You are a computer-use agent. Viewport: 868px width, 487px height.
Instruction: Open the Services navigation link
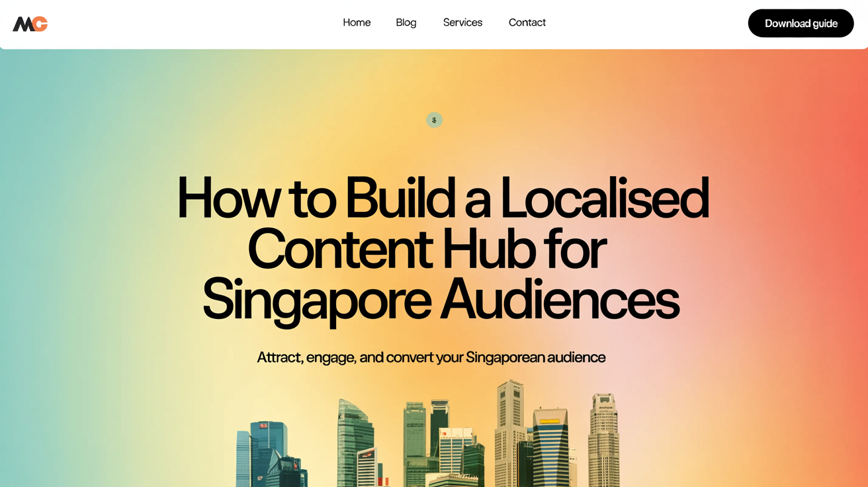pyautogui.click(x=462, y=22)
